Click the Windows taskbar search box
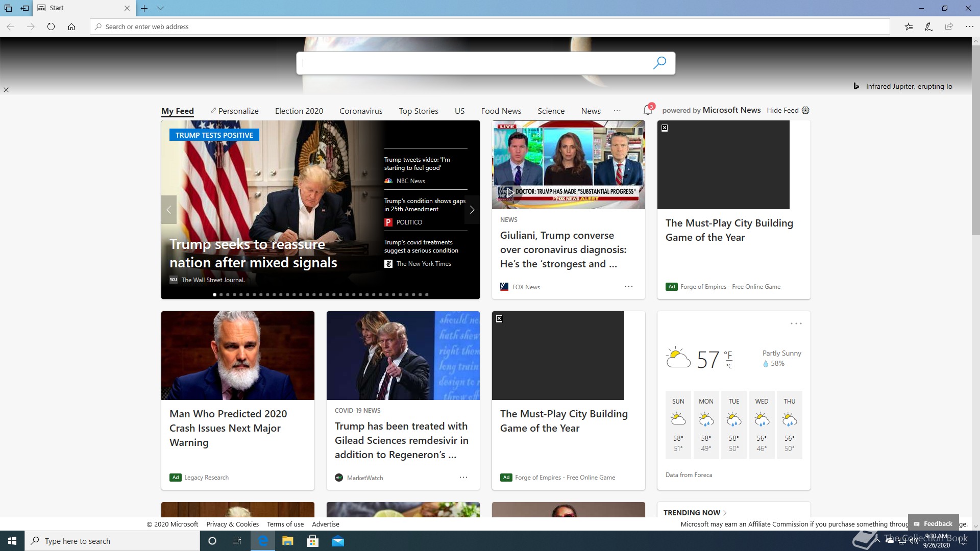 (112, 541)
